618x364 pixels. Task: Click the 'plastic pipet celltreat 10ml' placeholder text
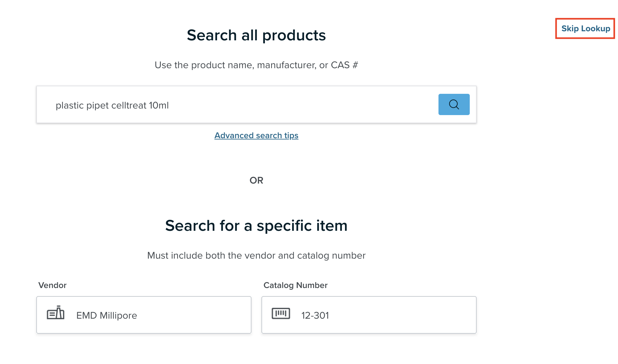click(112, 105)
